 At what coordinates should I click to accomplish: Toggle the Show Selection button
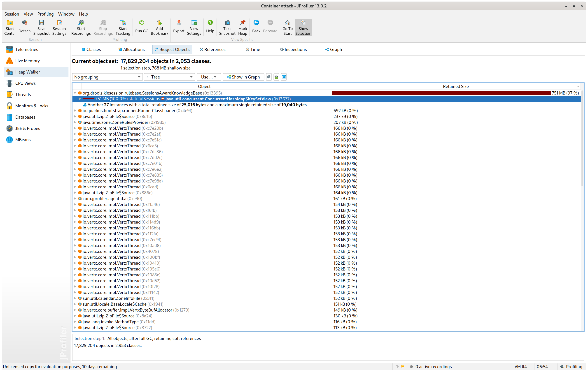(x=303, y=27)
